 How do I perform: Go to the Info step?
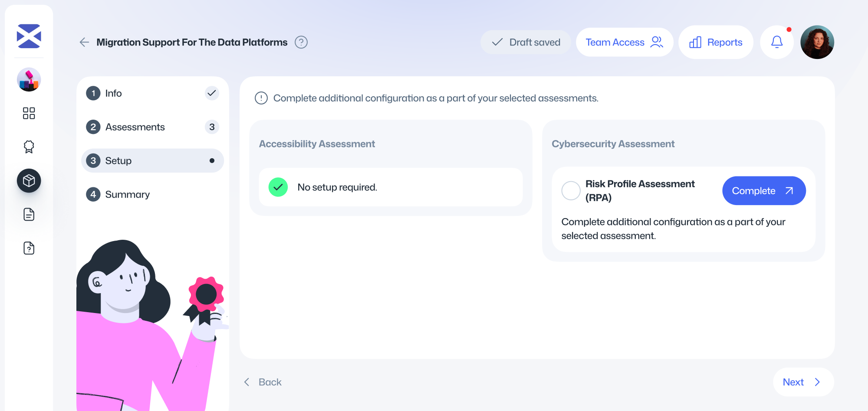tap(114, 93)
